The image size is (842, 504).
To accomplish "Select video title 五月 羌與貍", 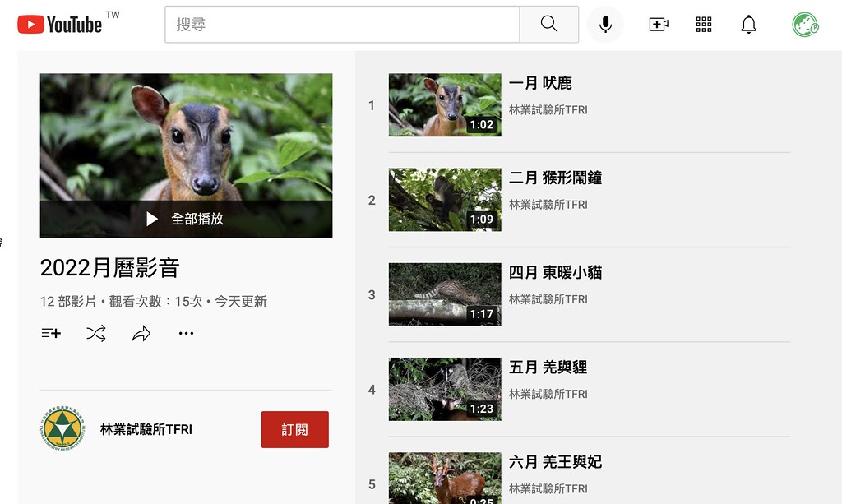I will (x=548, y=367).
